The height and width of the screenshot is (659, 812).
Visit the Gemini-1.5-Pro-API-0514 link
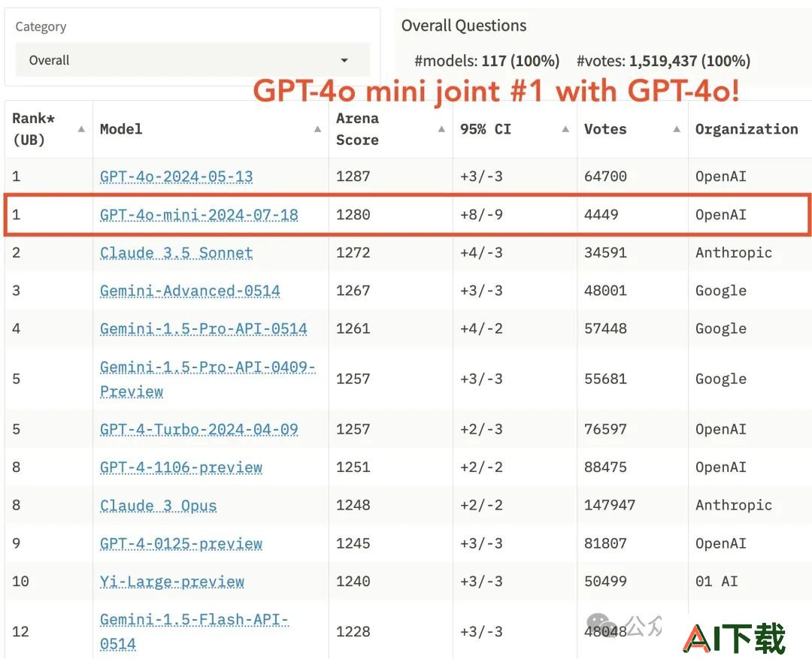(204, 328)
